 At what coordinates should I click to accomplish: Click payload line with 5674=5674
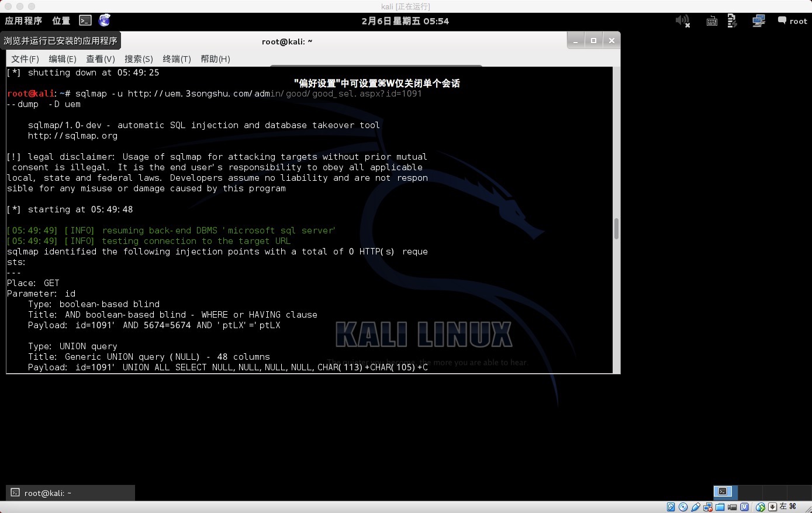154,325
